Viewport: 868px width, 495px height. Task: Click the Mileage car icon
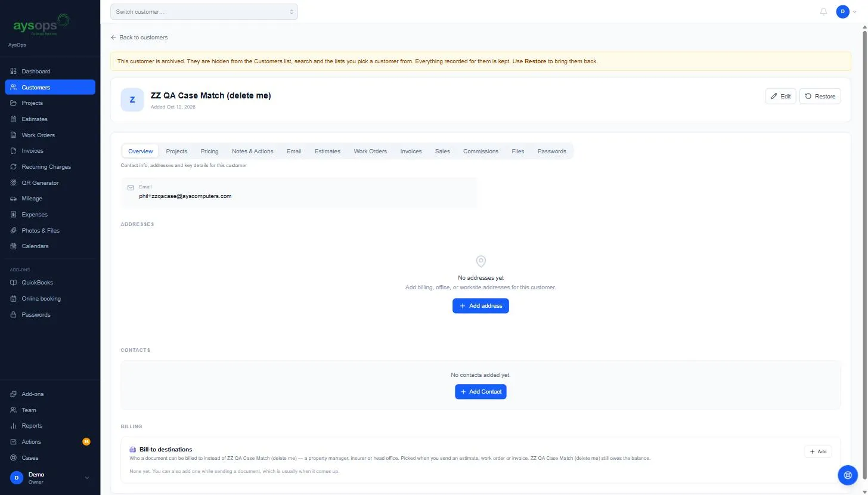point(14,199)
